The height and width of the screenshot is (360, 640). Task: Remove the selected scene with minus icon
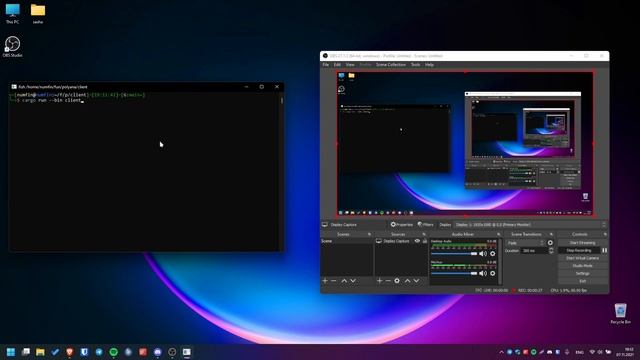334,281
